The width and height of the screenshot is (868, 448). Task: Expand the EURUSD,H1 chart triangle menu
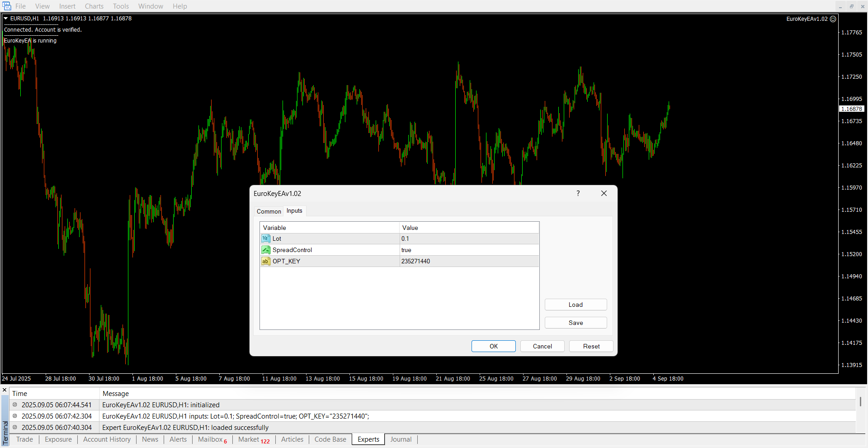click(6, 19)
